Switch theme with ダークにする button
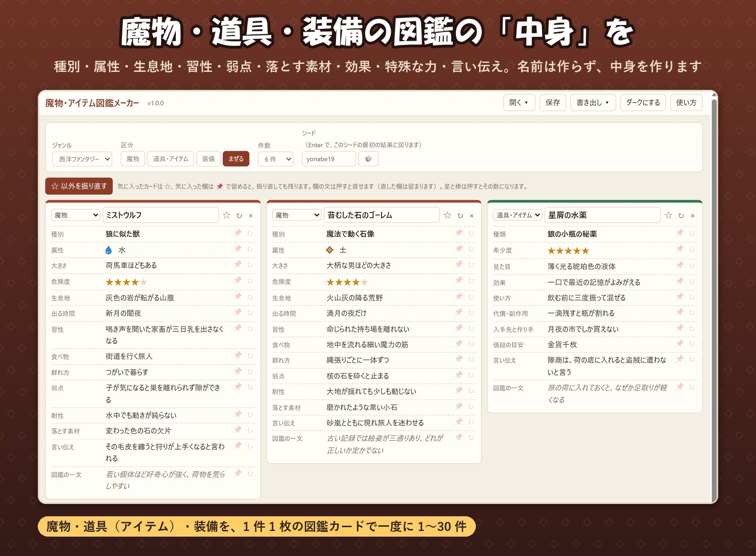This screenshot has width=756, height=556. coord(643,103)
